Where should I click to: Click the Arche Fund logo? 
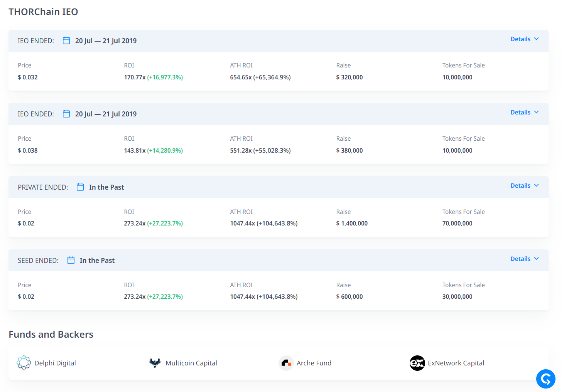tap(286, 363)
